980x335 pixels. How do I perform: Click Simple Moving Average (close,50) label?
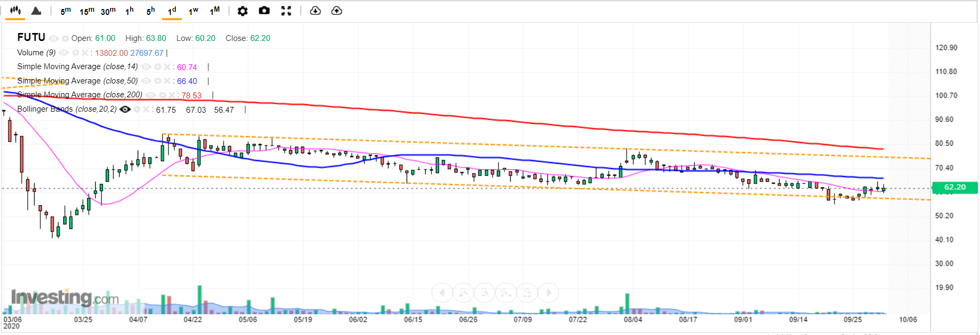click(78, 81)
